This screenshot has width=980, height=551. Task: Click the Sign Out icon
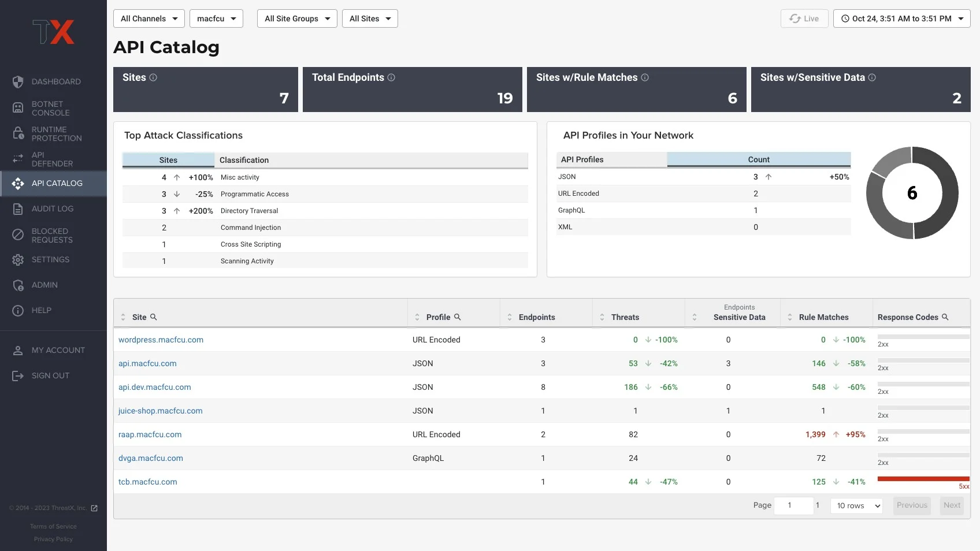[18, 376]
